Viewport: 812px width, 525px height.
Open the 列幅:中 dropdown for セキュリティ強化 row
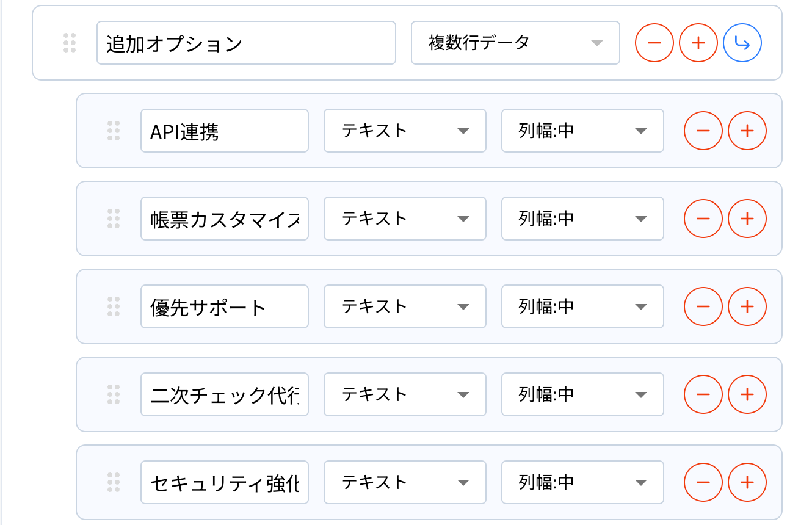(582, 482)
